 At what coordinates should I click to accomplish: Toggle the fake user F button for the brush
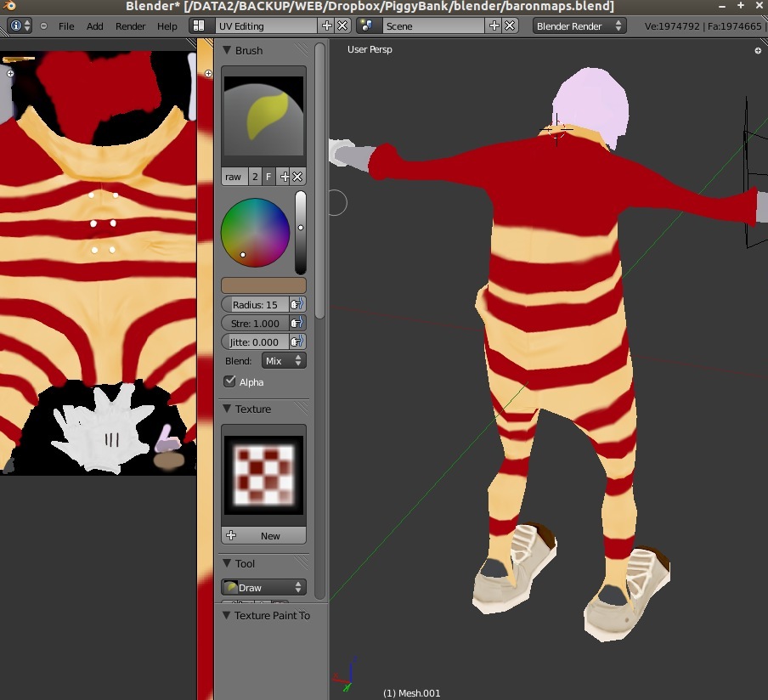coord(268,177)
